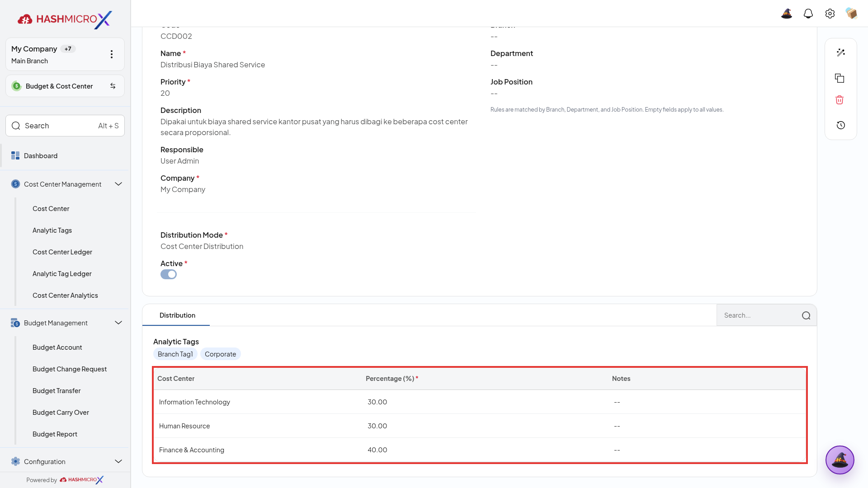
Task: Click the 40.00 percentage value
Action: click(x=377, y=450)
